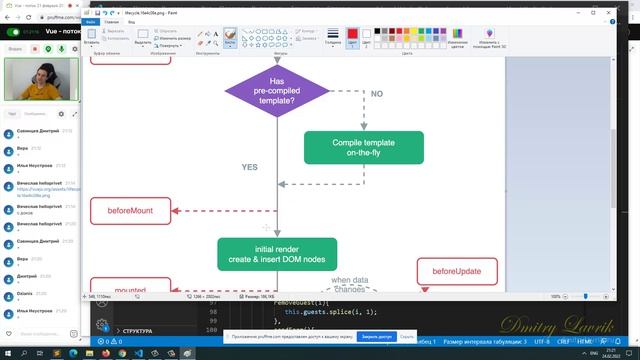Viewport: 640px width, 360px height.
Task: Open the vuejs.org lifecycle link in chat
Action: (48, 192)
